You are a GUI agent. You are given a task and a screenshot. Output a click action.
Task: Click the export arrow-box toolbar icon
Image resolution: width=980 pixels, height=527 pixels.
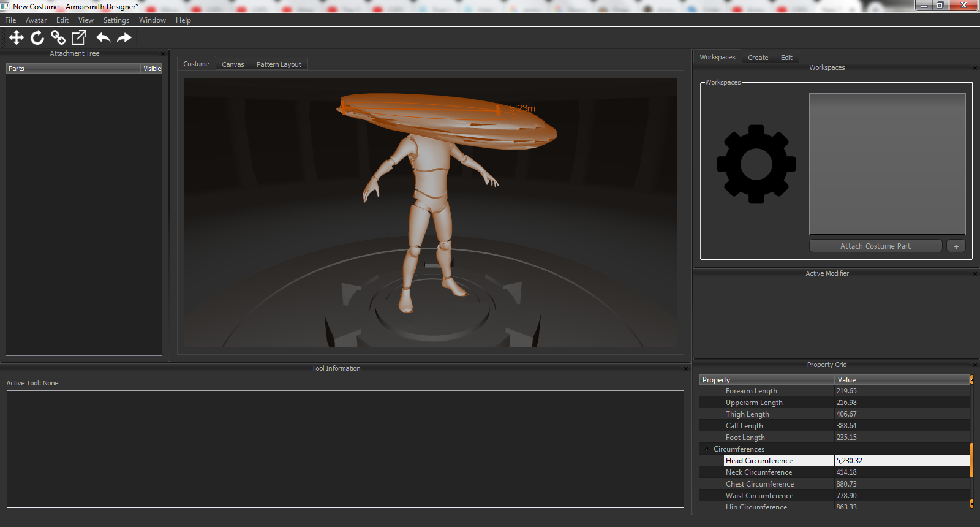point(79,38)
